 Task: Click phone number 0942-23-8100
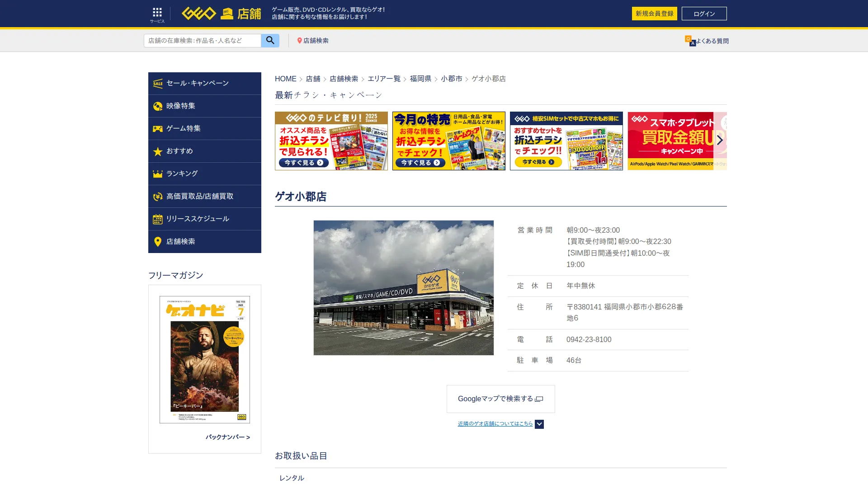(x=589, y=339)
